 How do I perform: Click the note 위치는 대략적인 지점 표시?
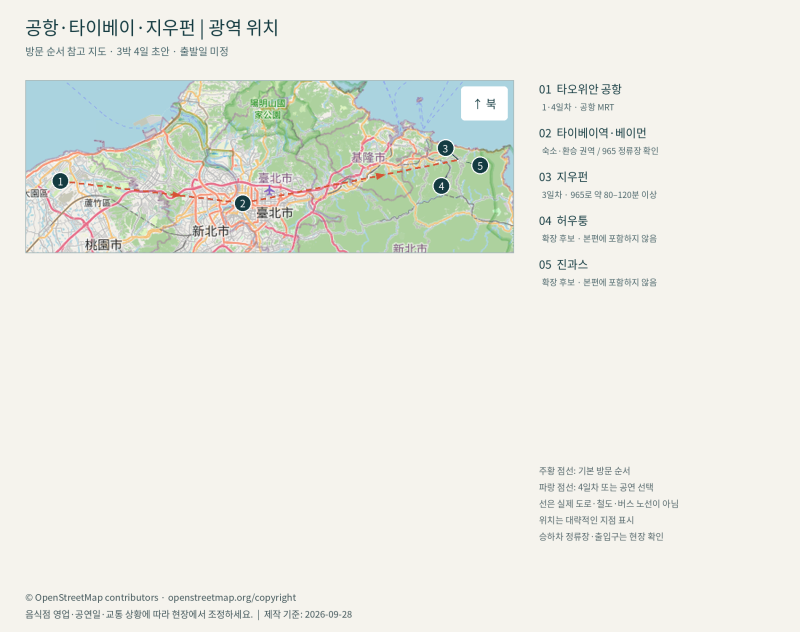click(586, 520)
